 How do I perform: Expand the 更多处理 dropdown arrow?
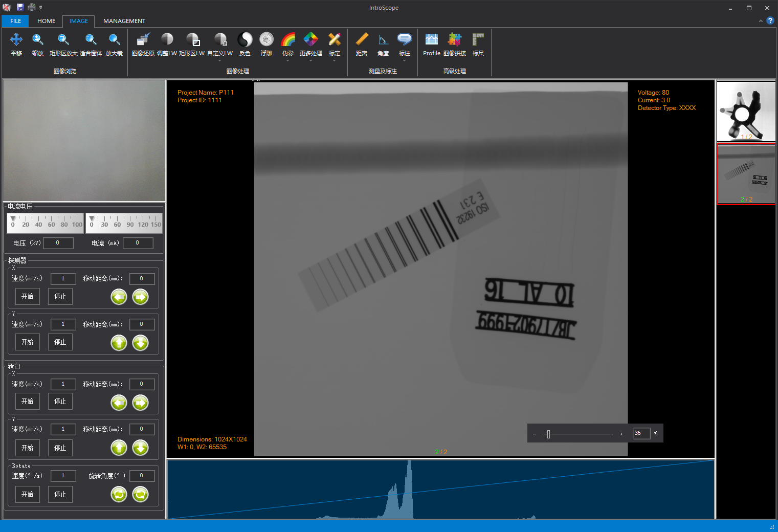[x=311, y=60]
